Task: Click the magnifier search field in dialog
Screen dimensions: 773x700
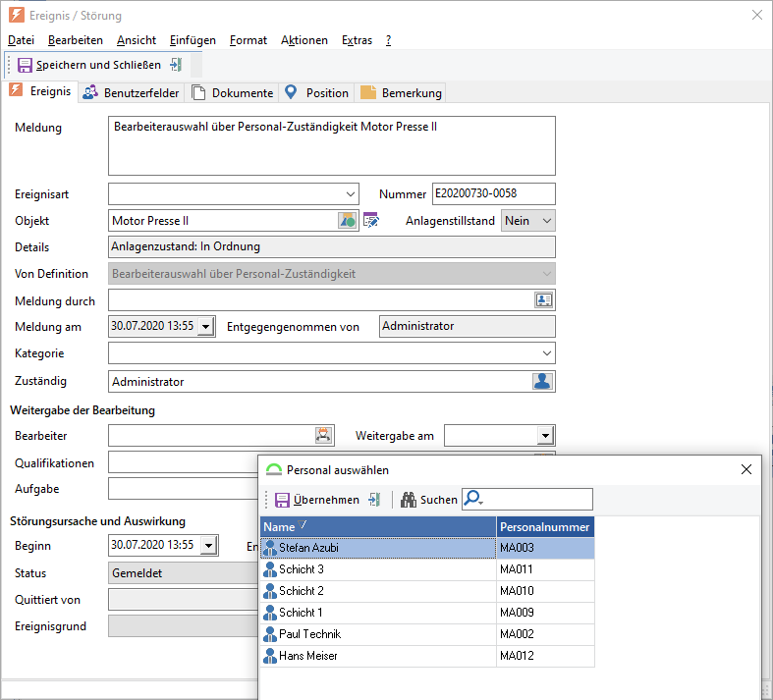Action: 527,499
